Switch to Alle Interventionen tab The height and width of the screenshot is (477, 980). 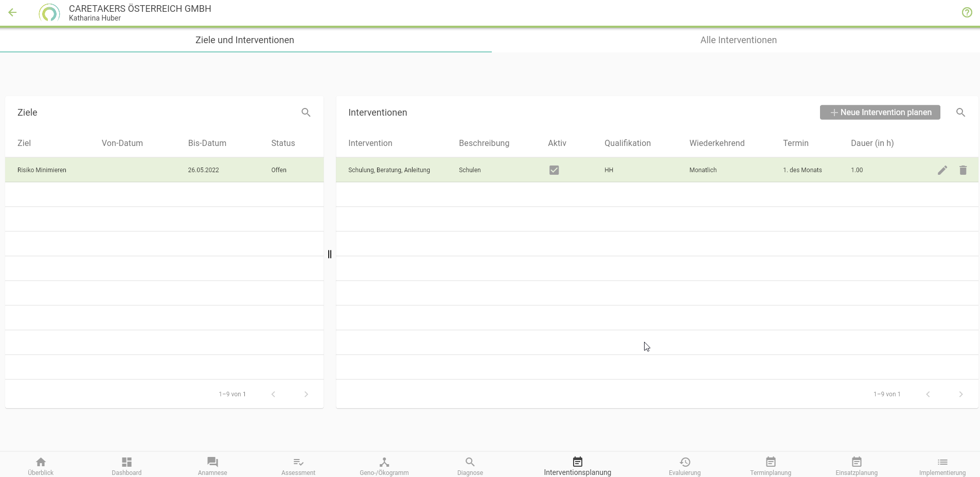click(738, 40)
